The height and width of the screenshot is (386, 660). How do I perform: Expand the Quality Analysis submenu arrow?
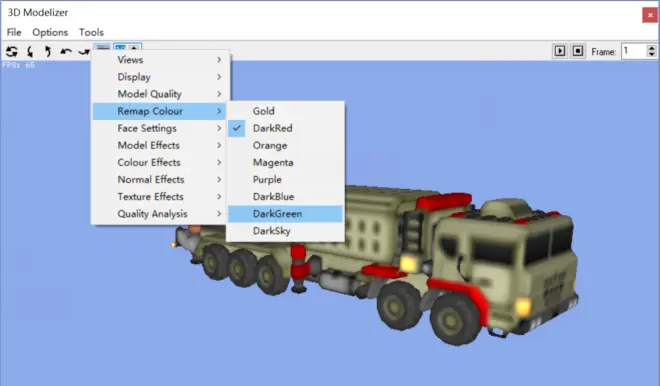click(x=219, y=214)
